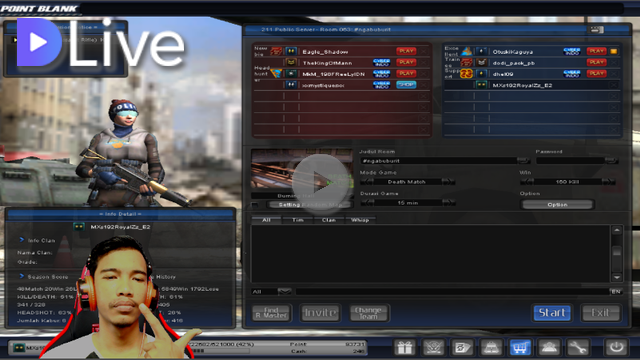Click the Setting Random Map button
The height and width of the screenshot is (360, 640).
point(309,204)
